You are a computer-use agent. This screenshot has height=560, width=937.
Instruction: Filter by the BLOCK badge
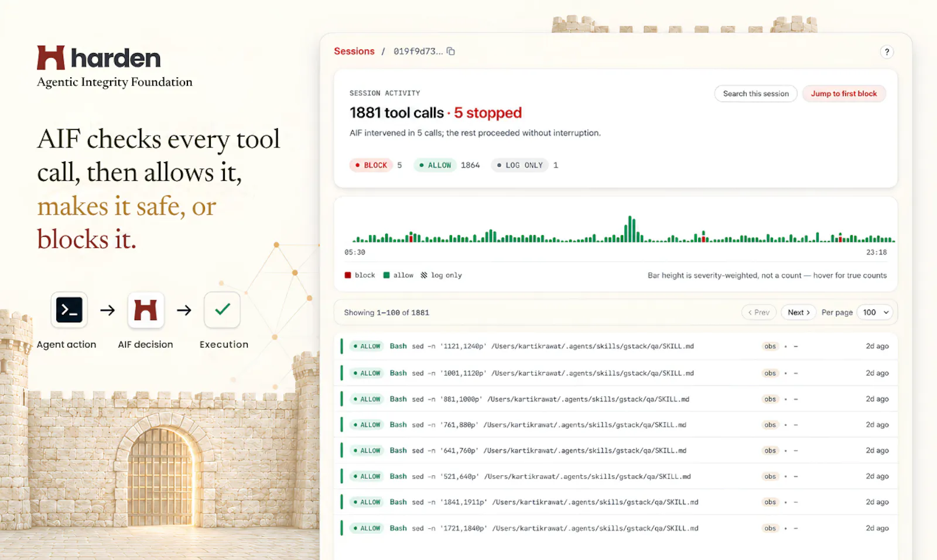371,166
